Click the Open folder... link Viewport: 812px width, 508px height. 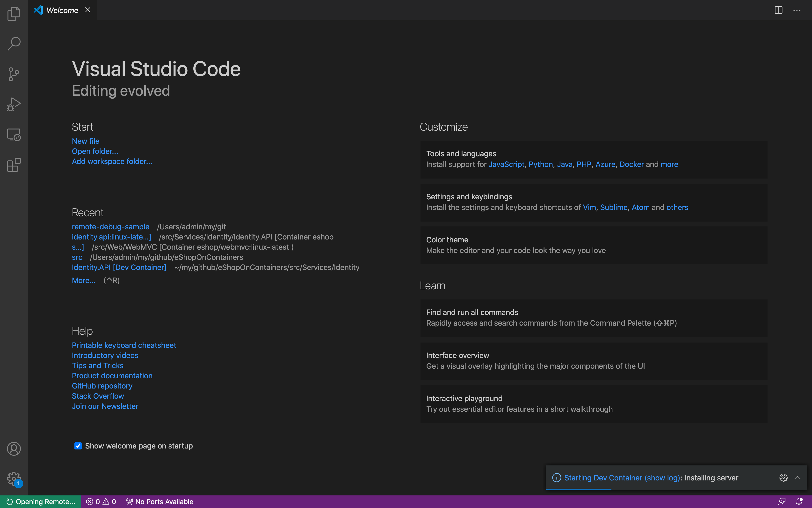[x=95, y=151]
